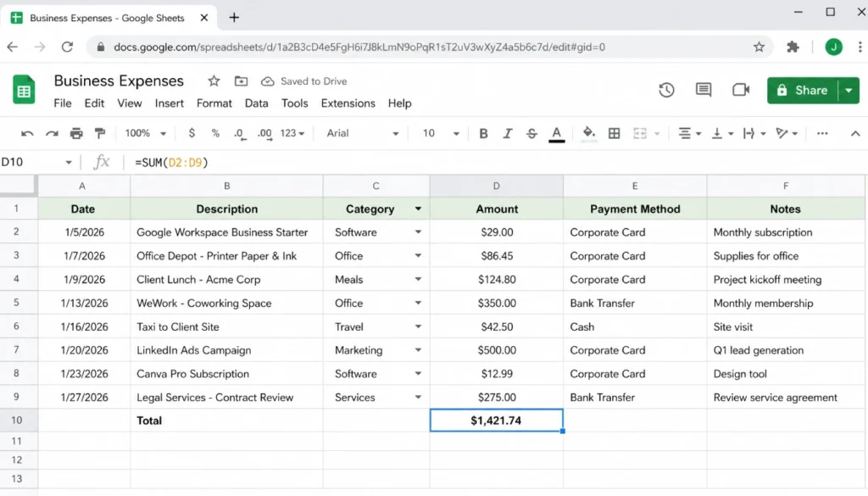Star the Business Expenses document
868x496 pixels.
pyautogui.click(x=214, y=81)
